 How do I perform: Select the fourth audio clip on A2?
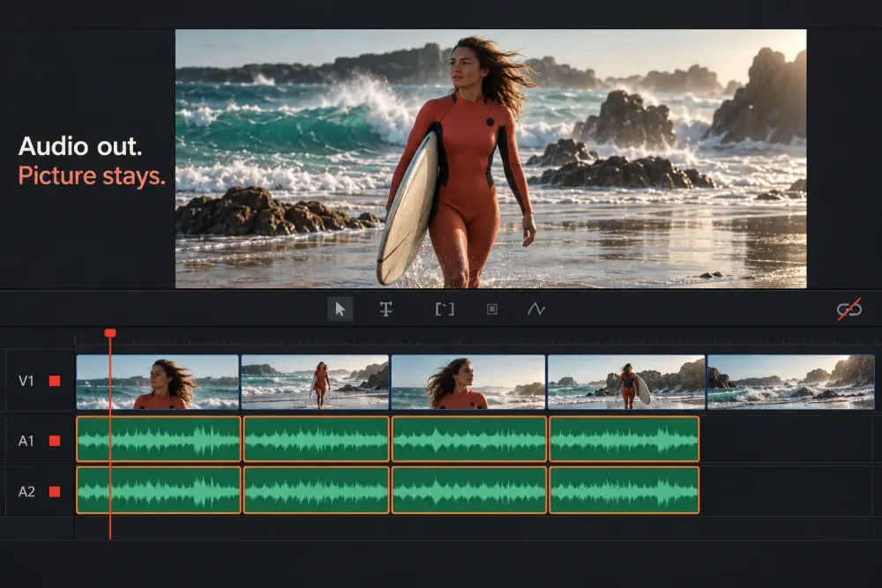point(624,490)
